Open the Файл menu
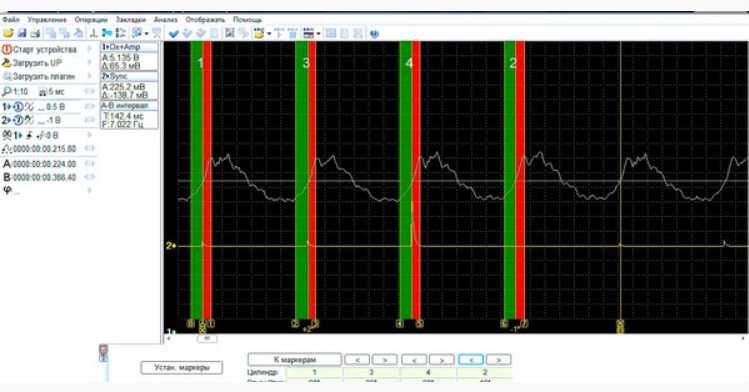749x392 pixels. coord(11,20)
